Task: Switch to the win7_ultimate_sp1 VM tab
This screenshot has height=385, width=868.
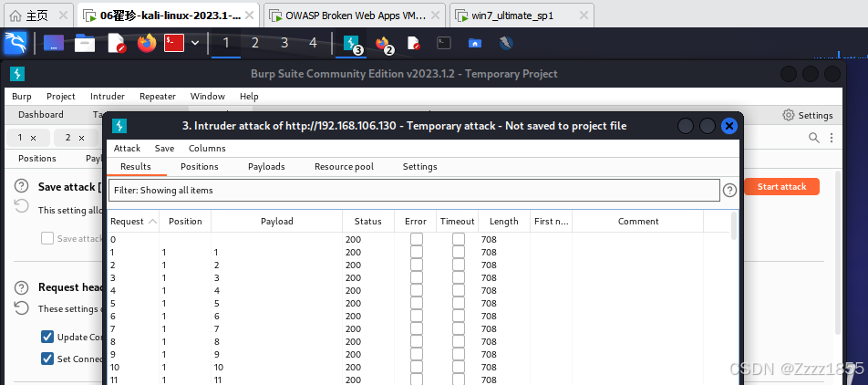Action: coord(522,16)
